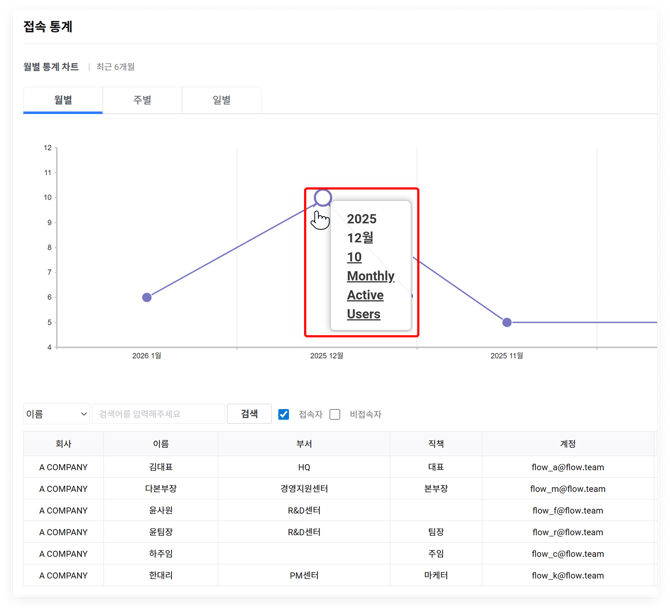Switch to the 월별 tab
Screen dimensions: 670x611
point(63,100)
